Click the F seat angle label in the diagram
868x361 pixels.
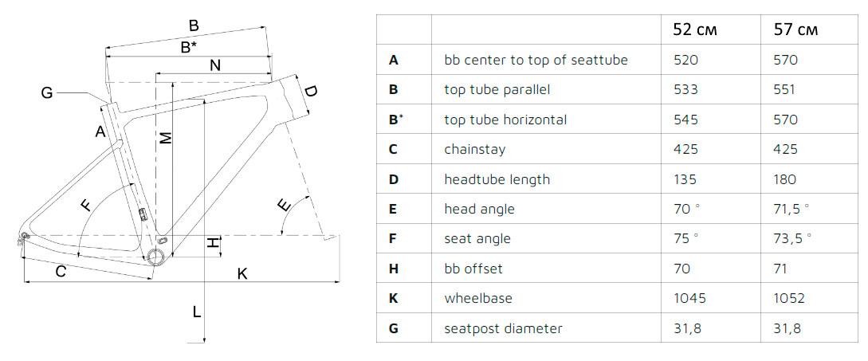(86, 206)
